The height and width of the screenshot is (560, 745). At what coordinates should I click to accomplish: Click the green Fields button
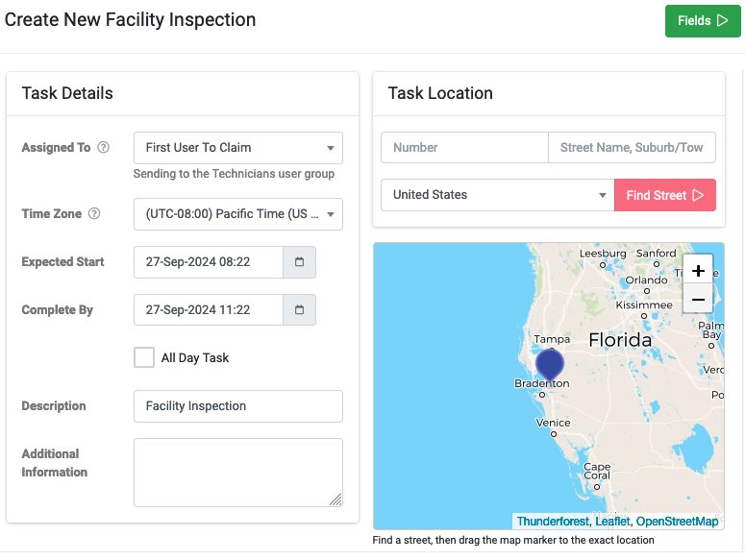pos(703,21)
